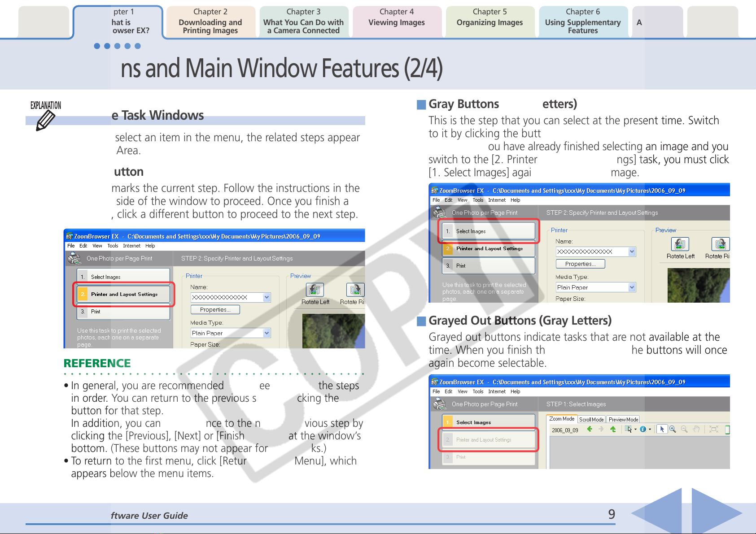Click the image selection grid icon
Image resolution: width=756 pixels, height=534 pixels.
628,429
